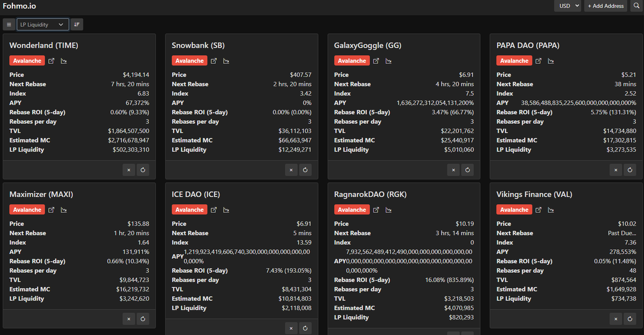This screenshot has width=644, height=335.
Task: Click Avalanche badge on Snowbank card
Action: [x=189, y=61]
